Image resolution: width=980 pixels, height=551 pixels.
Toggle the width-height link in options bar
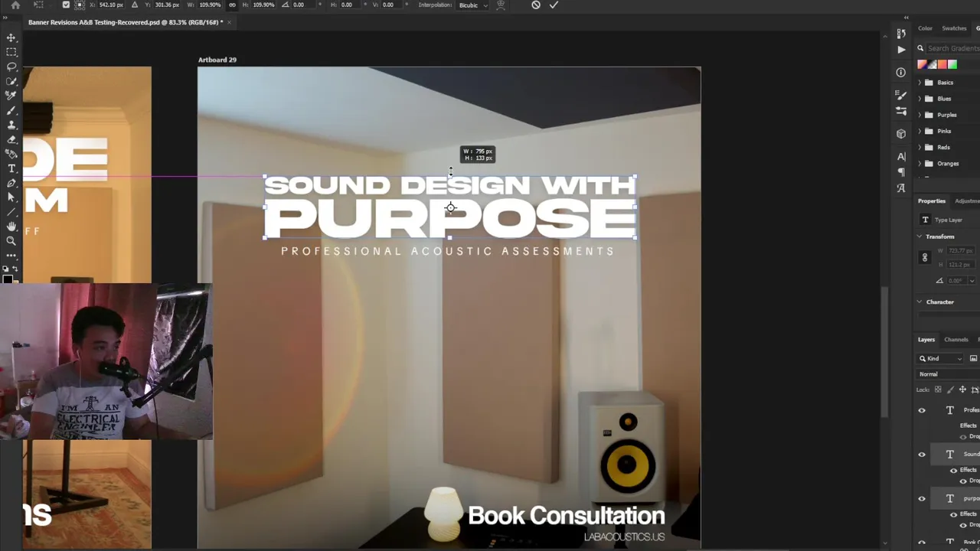(x=232, y=5)
